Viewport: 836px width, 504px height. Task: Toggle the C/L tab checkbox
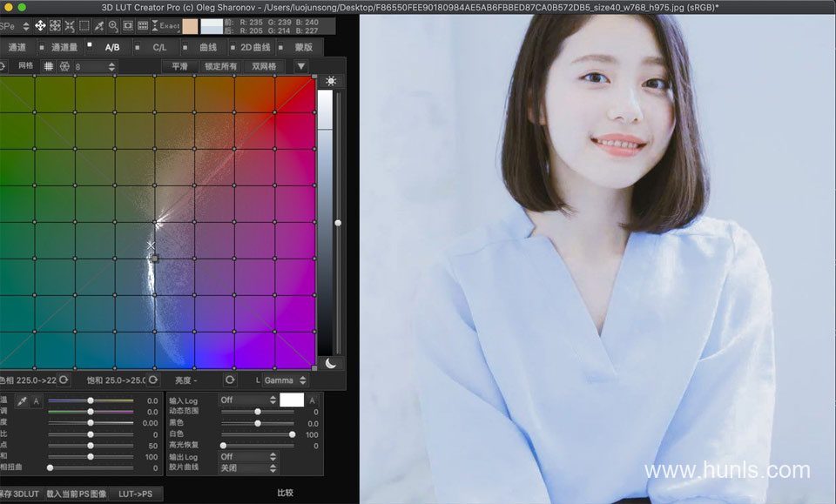click(137, 47)
